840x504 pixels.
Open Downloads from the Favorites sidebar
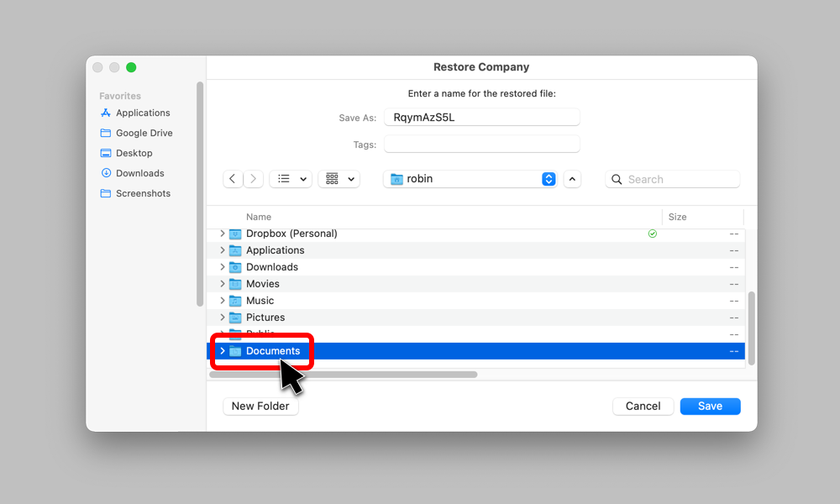(x=133, y=173)
